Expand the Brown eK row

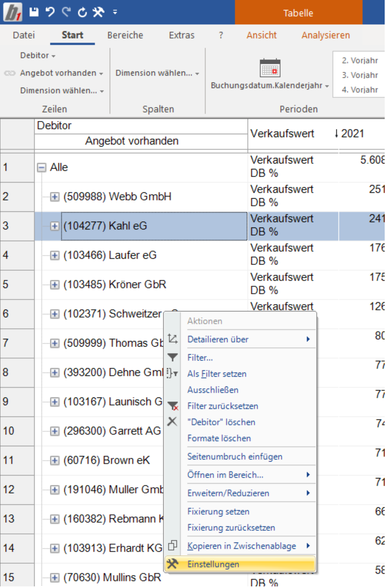[55, 460]
